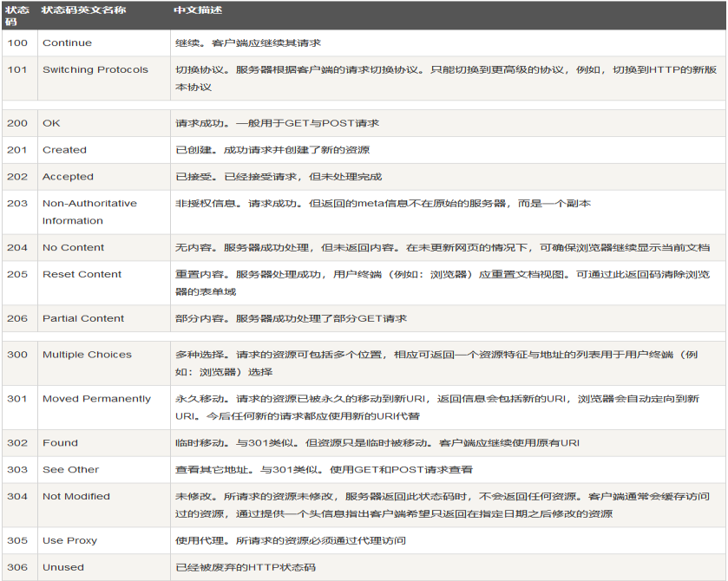728x581 pixels.
Task: Select status code 202 cell
Action: 19,177
